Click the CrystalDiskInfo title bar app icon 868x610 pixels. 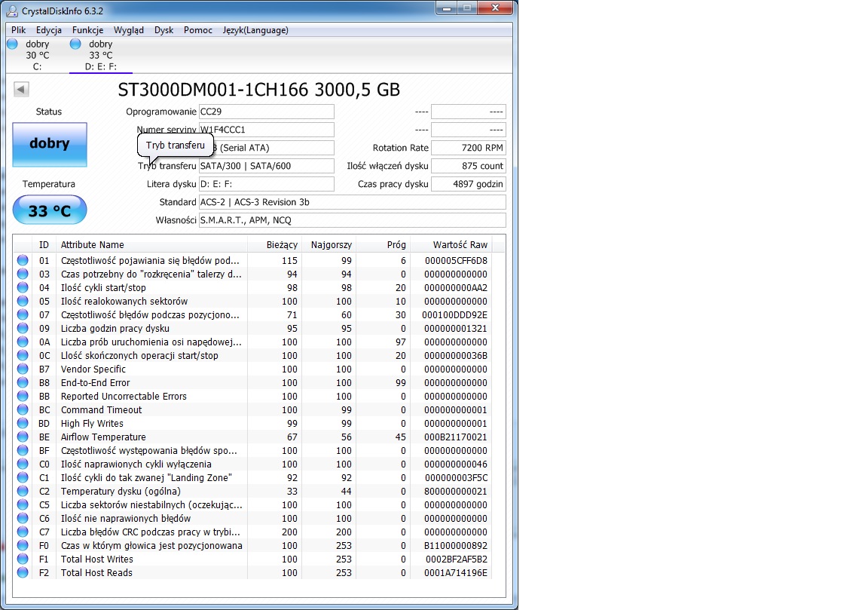[x=11, y=11]
